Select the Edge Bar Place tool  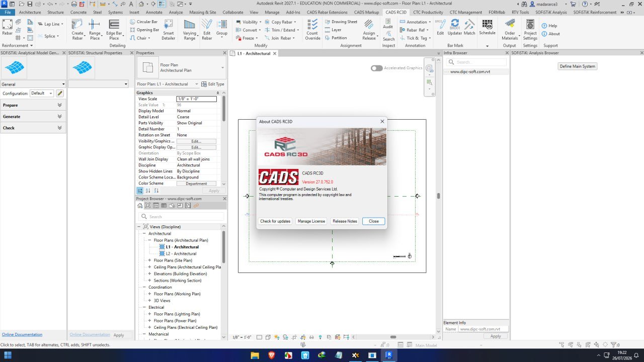[x=114, y=29]
